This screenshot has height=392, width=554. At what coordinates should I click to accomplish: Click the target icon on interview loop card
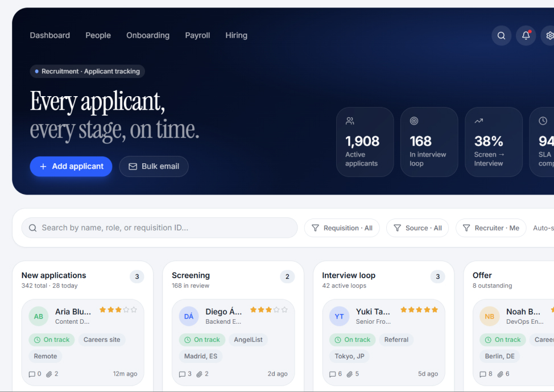click(414, 121)
